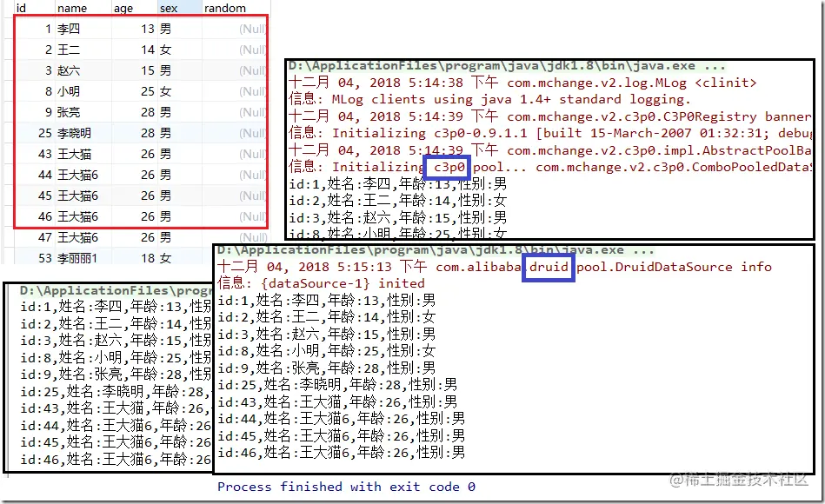Click the id cell 53 in the table
This screenshot has height=504, width=825.
pyautogui.click(x=44, y=258)
